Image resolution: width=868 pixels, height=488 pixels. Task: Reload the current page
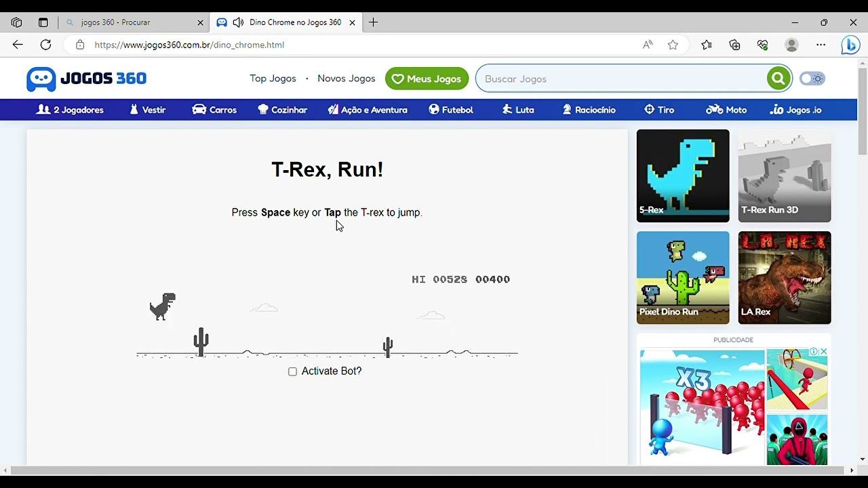[x=45, y=45]
